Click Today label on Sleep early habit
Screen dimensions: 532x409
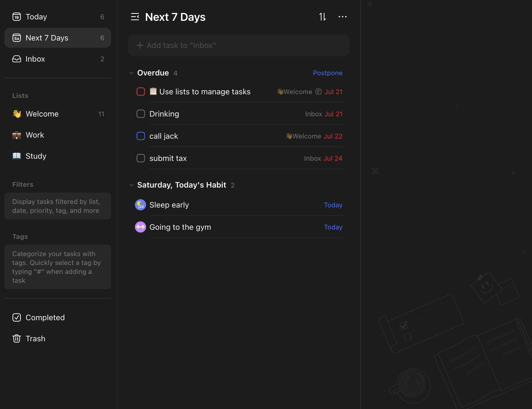coord(333,205)
